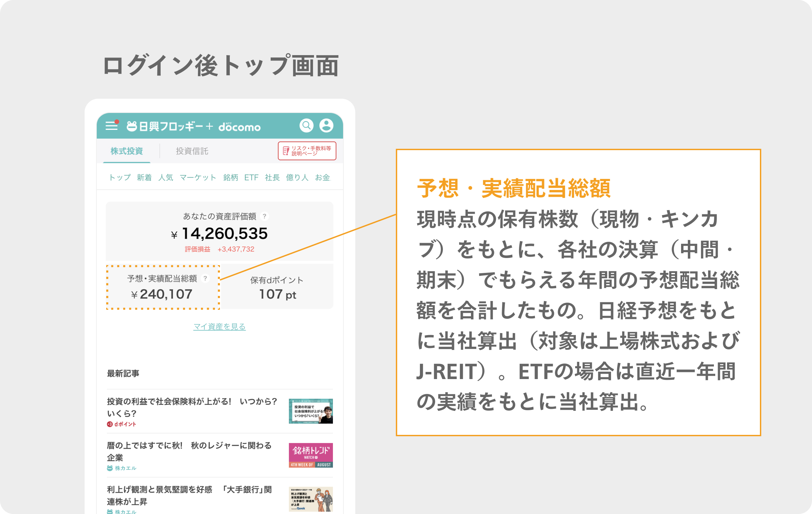Select 新着 in category navigation
812x514 pixels.
click(144, 178)
